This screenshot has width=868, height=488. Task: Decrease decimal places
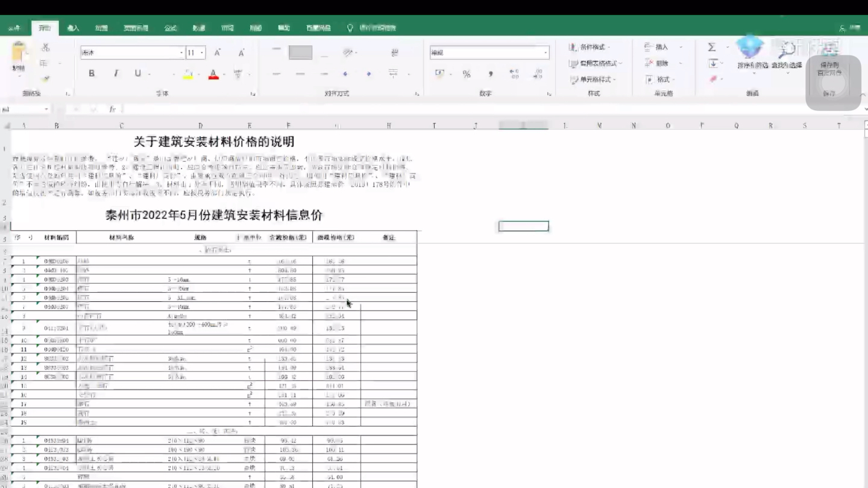click(538, 74)
